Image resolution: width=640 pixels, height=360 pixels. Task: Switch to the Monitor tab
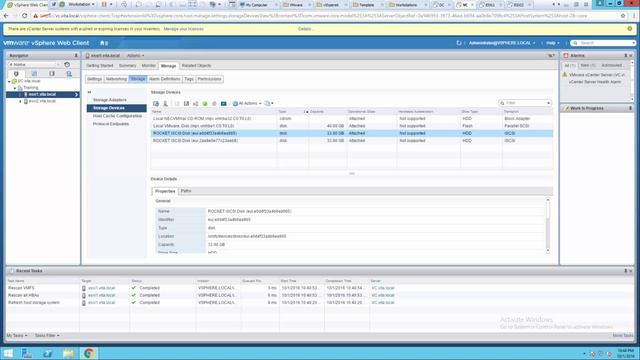pos(149,66)
